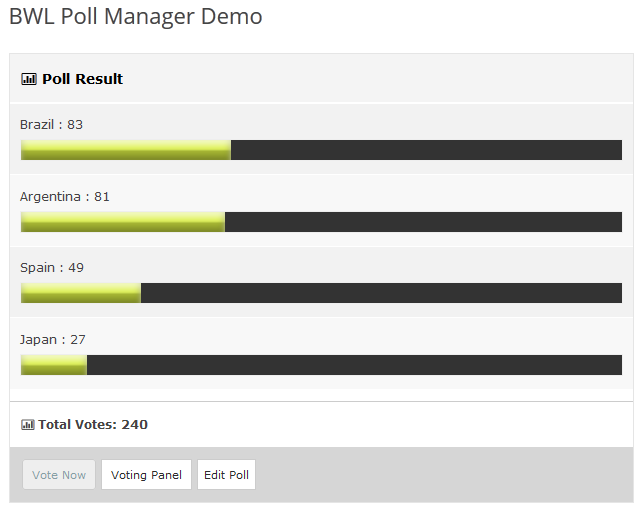Image resolution: width=642 pixels, height=509 pixels.
Task: Click the chart icon next to Total Votes
Action: [28, 425]
